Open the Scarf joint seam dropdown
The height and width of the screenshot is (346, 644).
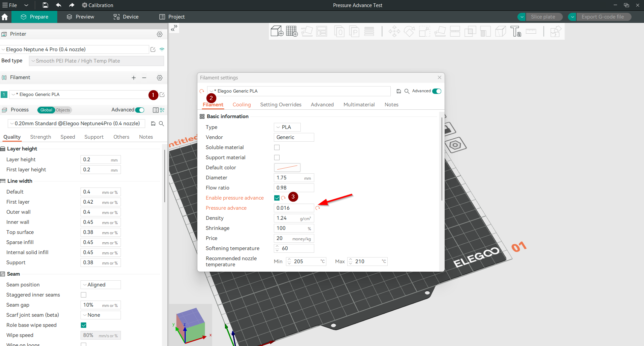100,315
